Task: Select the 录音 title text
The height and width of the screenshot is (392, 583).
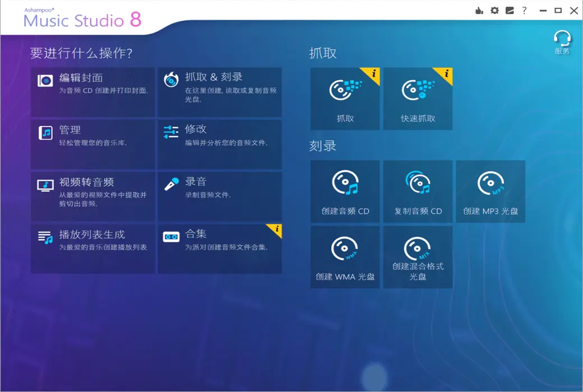Action: (196, 181)
